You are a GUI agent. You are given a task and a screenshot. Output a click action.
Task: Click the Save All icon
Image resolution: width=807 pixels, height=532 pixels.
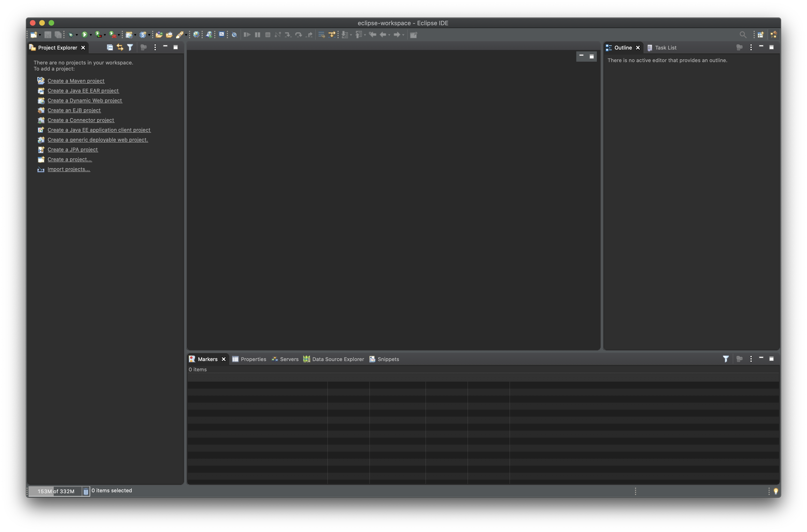(58, 35)
